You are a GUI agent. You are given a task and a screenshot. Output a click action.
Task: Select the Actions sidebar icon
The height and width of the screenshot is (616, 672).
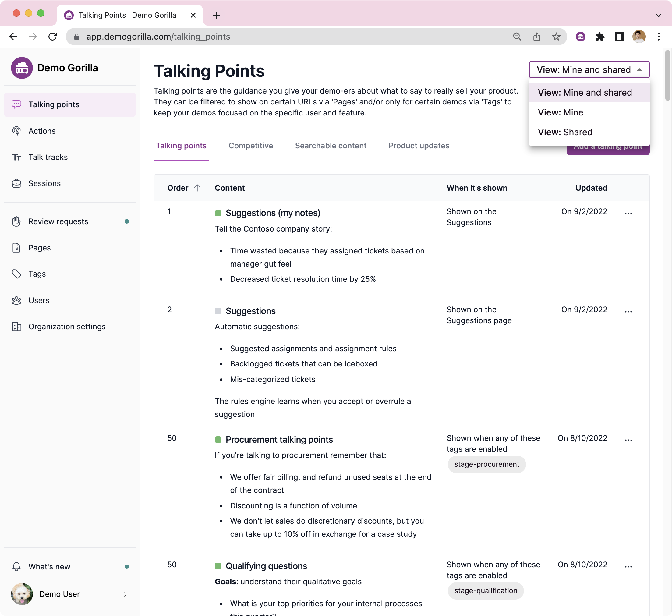[x=17, y=131]
